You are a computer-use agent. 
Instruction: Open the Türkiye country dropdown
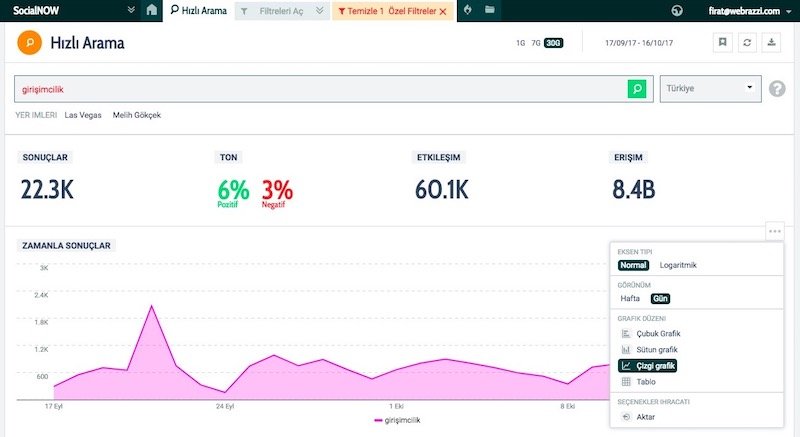pos(710,88)
